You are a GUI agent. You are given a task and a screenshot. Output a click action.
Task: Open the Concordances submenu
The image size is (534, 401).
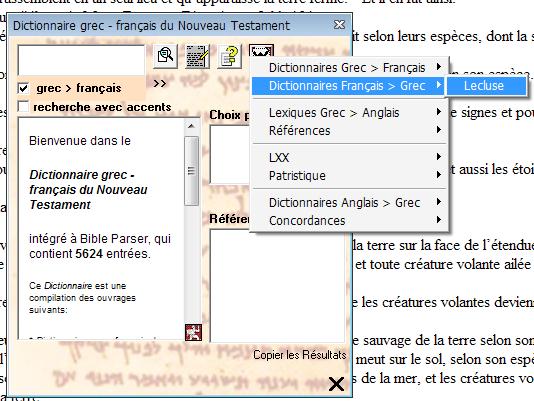(x=349, y=220)
